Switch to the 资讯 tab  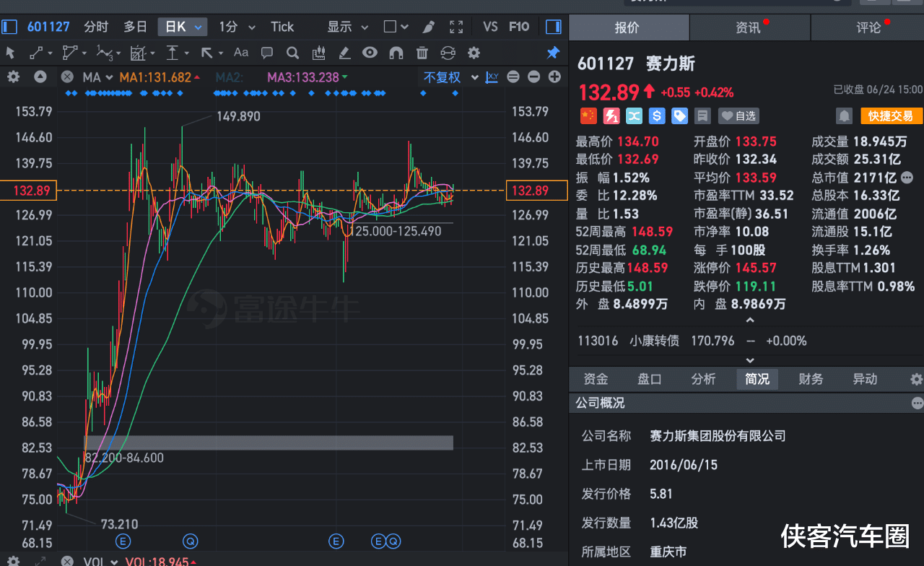pos(749,27)
